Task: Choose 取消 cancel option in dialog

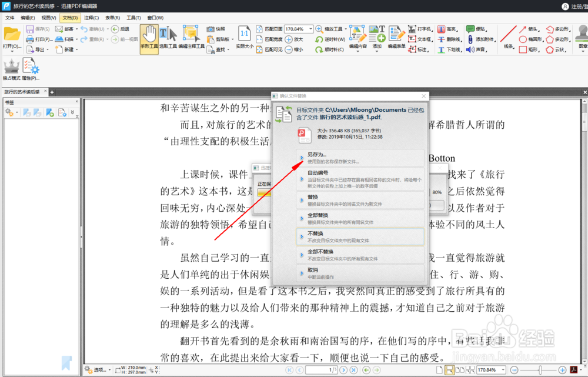Action: coord(360,273)
